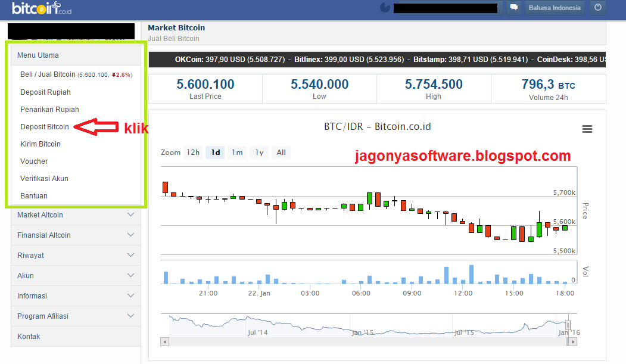Expand the Market Altcoin section

coord(76,214)
